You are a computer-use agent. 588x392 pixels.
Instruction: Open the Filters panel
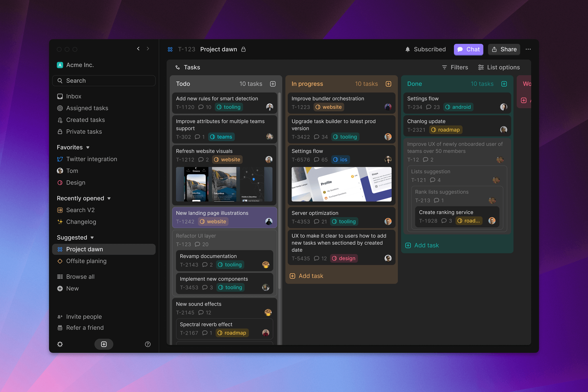tap(455, 67)
